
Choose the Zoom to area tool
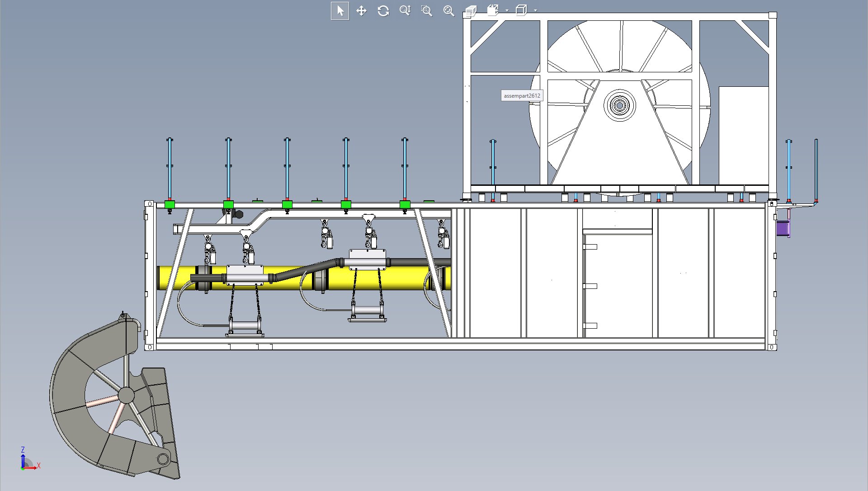coord(427,11)
